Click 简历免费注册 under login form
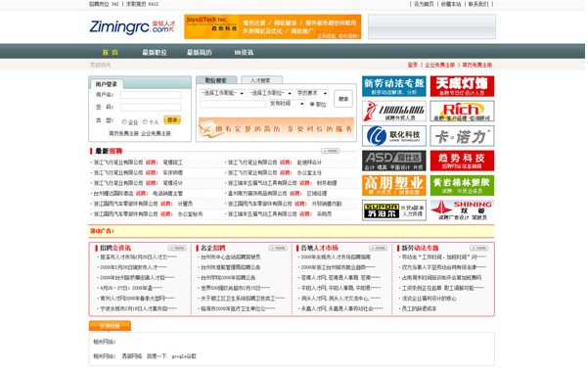 pos(123,133)
